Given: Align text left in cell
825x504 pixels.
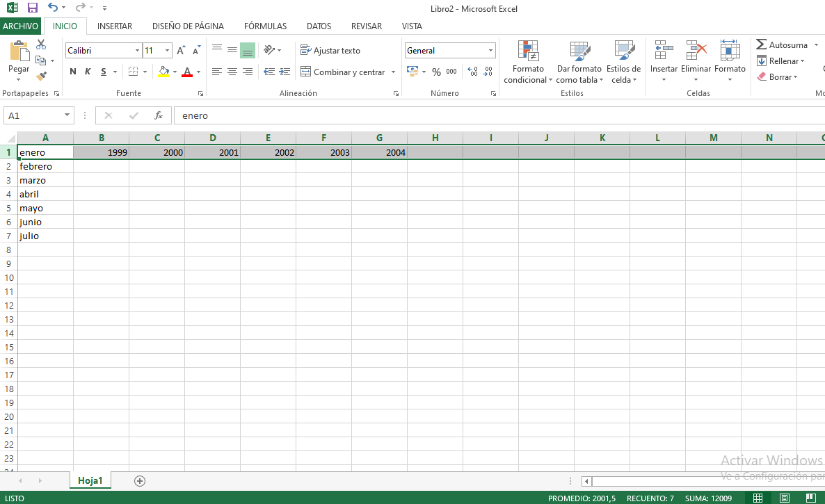Looking at the screenshot, I should 217,72.
